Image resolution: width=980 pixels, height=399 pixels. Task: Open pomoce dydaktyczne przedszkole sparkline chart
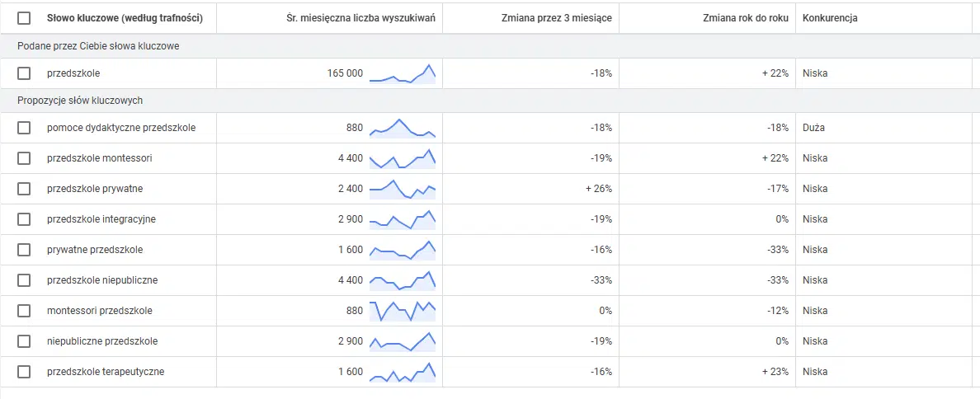[x=403, y=128]
